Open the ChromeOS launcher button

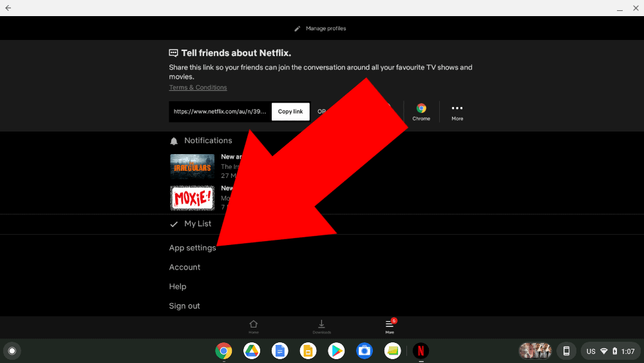pyautogui.click(x=12, y=351)
